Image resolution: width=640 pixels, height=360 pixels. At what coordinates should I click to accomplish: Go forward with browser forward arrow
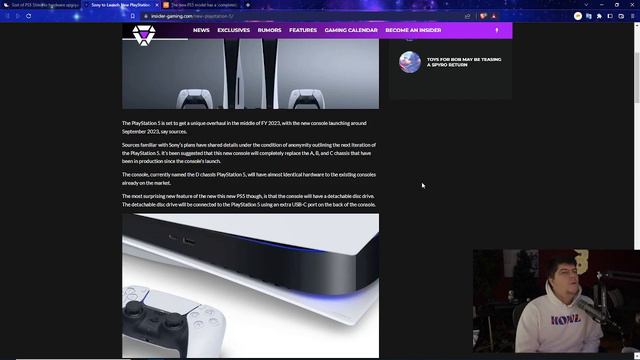click(x=18, y=16)
